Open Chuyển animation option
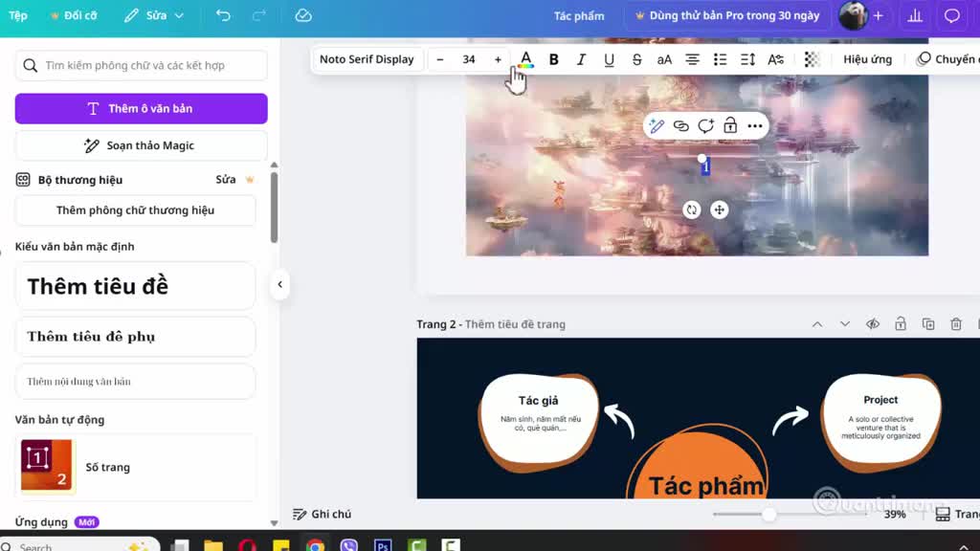The image size is (980, 551). point(947,59)
